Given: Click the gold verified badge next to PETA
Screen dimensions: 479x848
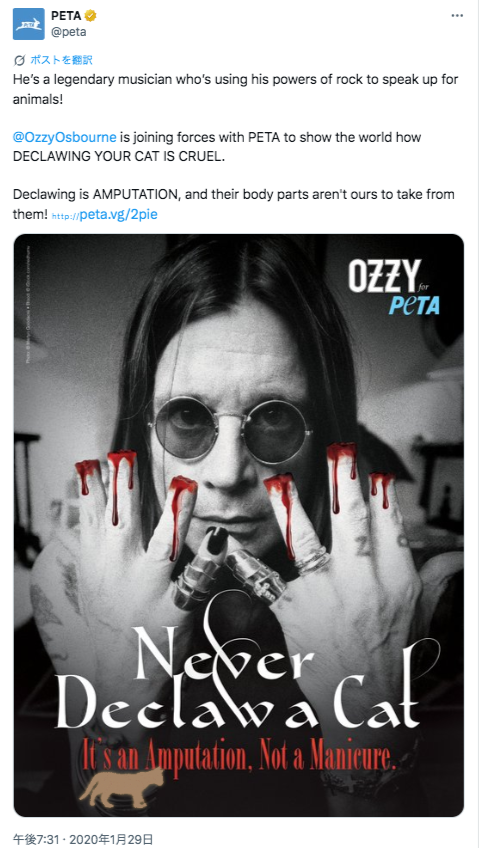Looking at the screenshot, I should [90, 16].
